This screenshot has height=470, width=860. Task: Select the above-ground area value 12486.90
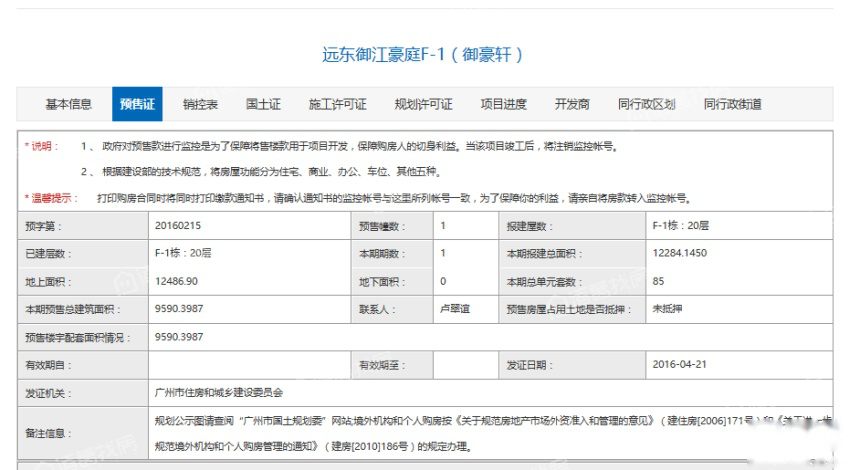tap(177, 282)
